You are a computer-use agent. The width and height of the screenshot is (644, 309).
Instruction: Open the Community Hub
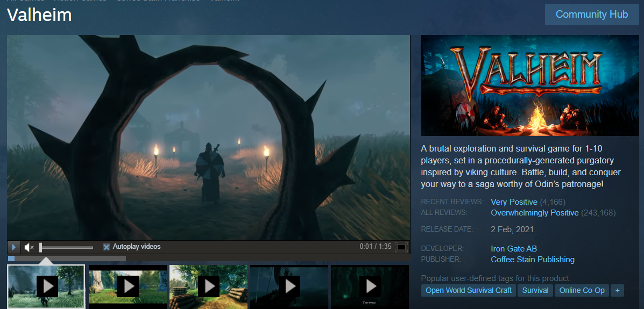point(591,15)
